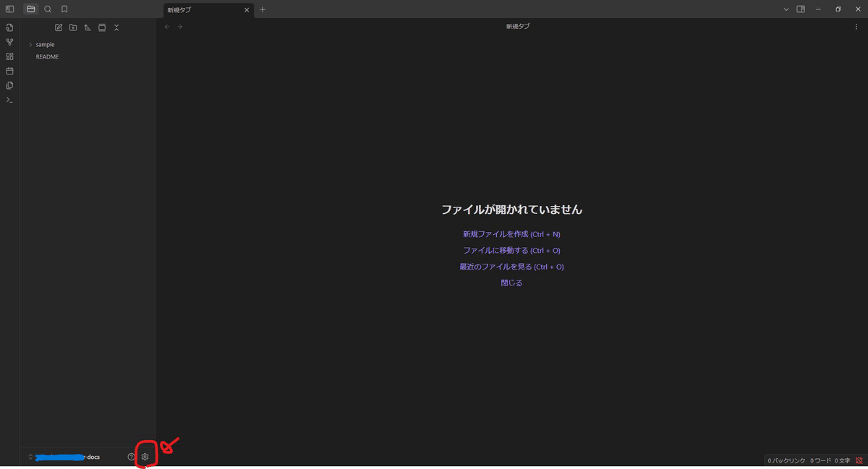Screen dimensions: 868x469
Task: Open the bookmarks pane icon
Action: tap(64, 9)
